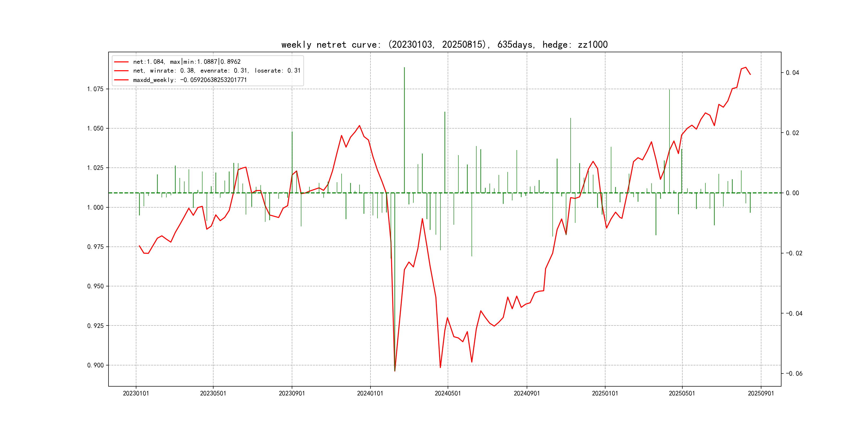The height and width of the screenshot is (434, 868).
Task: Click the 20250101 x-axis label
Action: (605, 393)
